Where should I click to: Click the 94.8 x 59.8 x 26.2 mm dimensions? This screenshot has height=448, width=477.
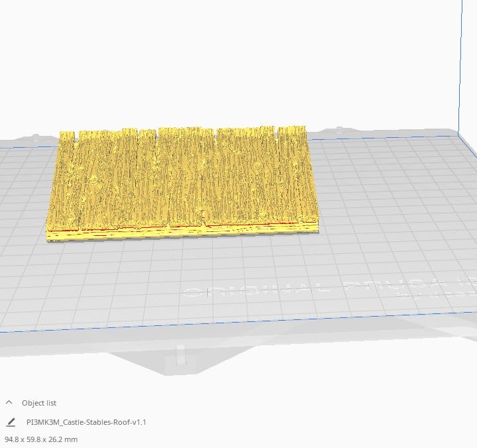click(41, 439)
